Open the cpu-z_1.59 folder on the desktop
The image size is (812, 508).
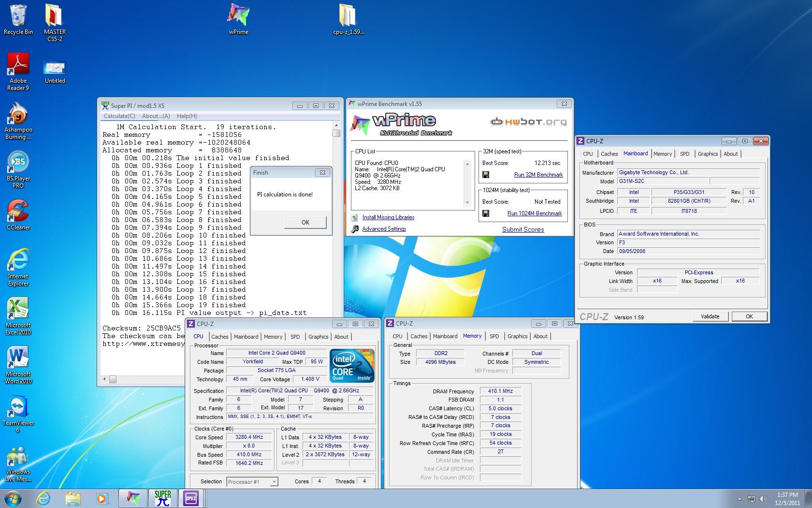click(348, 19)
